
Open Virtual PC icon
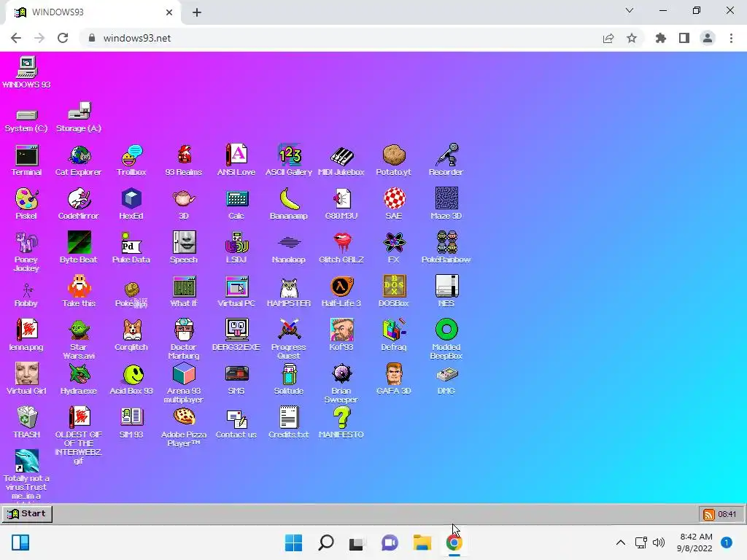coord(236,292)
